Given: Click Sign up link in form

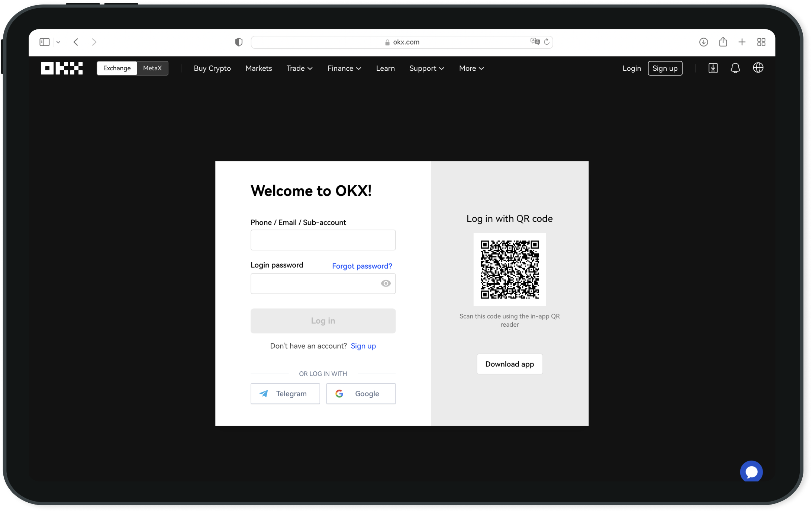Looking at the screenshot, I should click(x=363, y=346).
